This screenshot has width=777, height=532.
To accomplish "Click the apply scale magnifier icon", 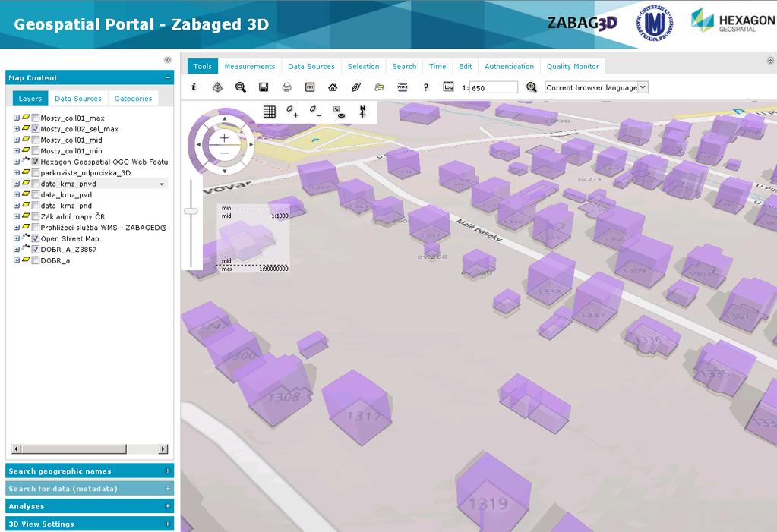I will [531, 87].
